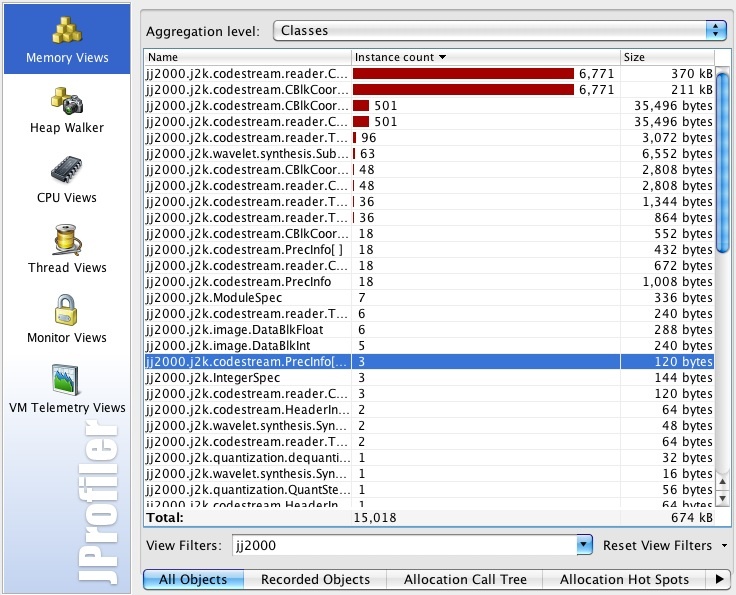Open the Allocation Hot Spots tab
Viewport: 736px width, 595px height.
[624, 579]
